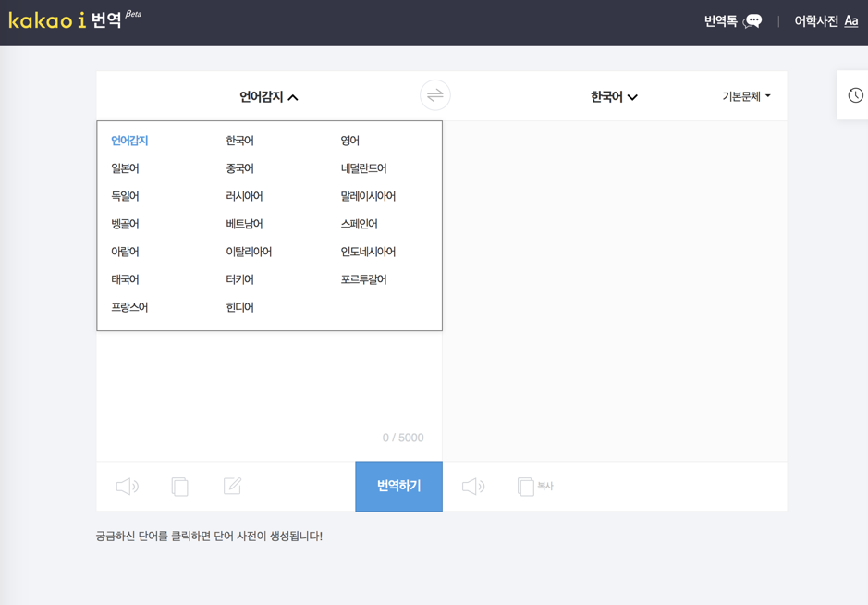Click the kakao i 번역 logo

[75, 20]
